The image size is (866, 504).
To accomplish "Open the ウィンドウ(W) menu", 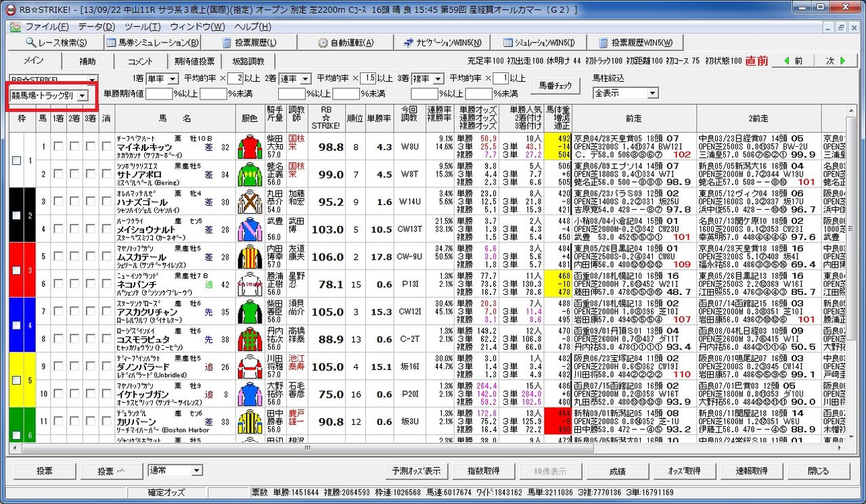I will 198,27.
